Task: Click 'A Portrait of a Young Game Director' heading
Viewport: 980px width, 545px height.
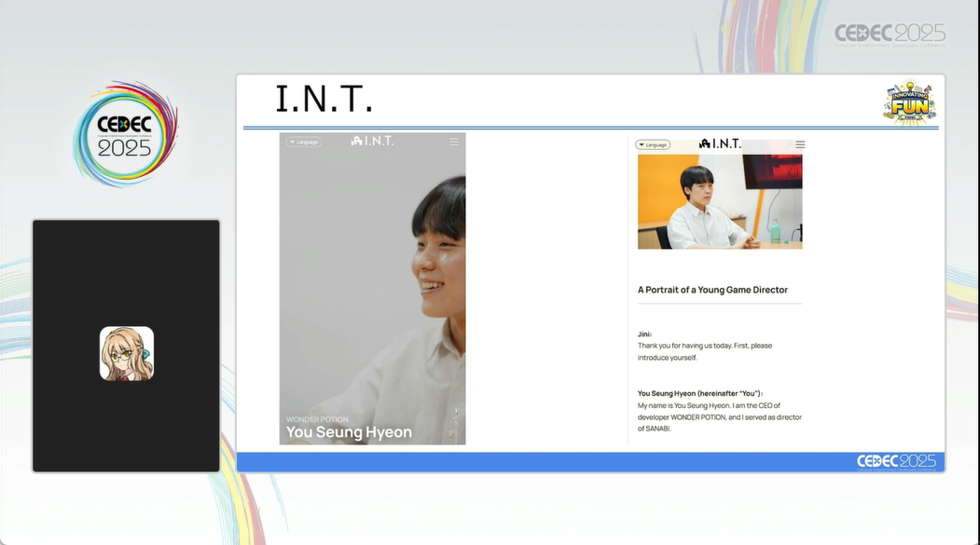Action: coord(712,290)
